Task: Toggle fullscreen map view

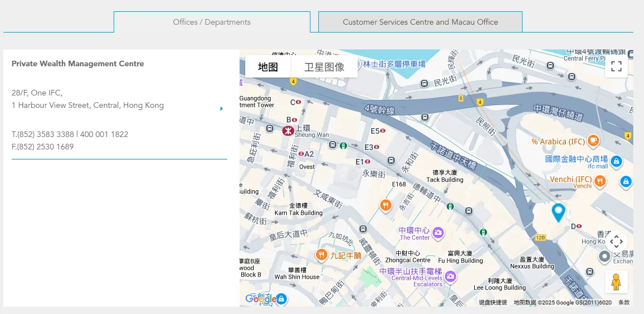Action: click(616, 66)
